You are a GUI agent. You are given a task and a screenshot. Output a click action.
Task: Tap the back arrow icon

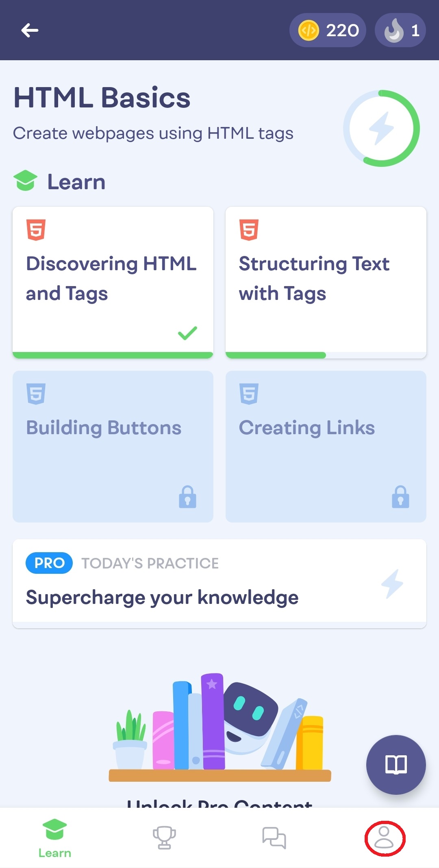(x=30, y=30)
